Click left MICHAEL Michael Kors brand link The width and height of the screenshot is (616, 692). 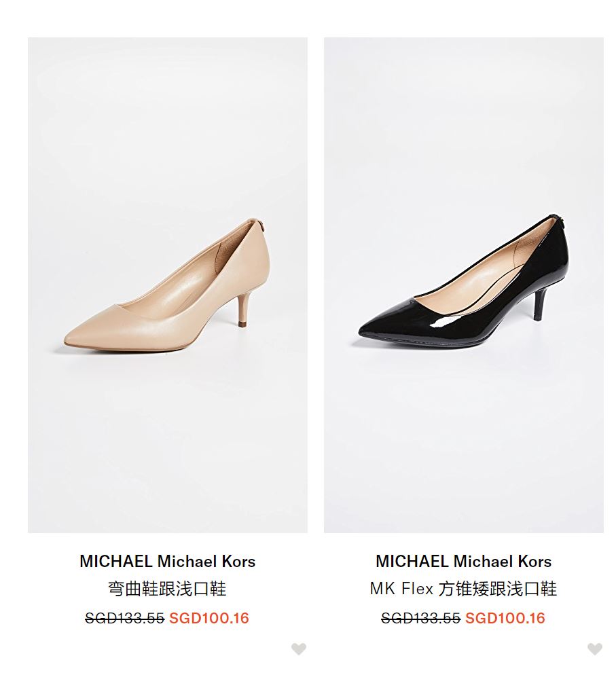pos(168,562)
